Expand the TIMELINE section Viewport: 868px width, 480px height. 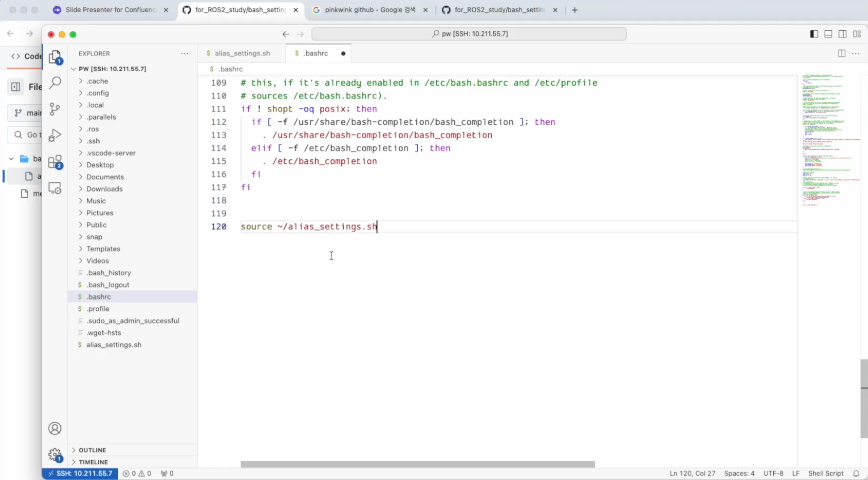(x=93, y=462)
